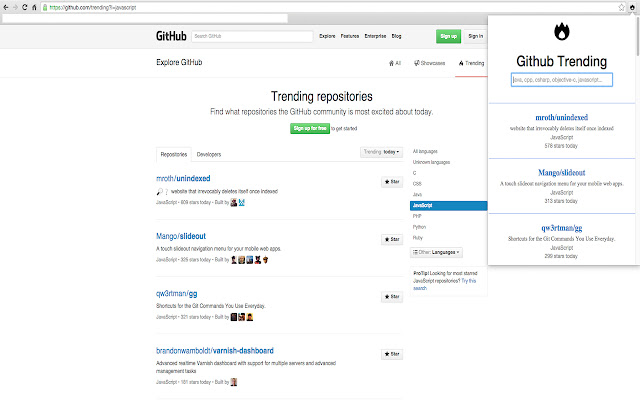Image resolution: width=640 pixels, height=400 pixels.
Task: Filter by Python language
Action: 419,227
